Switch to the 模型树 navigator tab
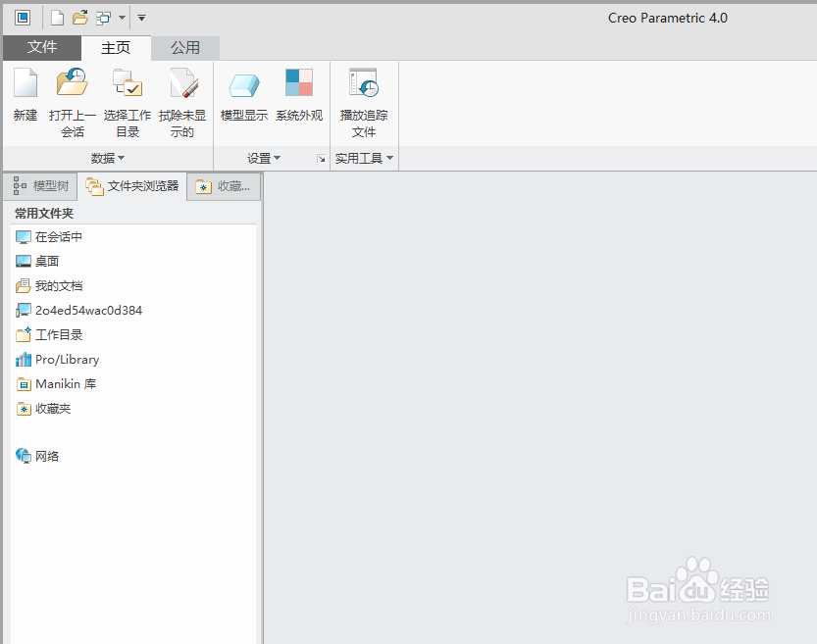The image size is (817, 644). pos(40,186)
